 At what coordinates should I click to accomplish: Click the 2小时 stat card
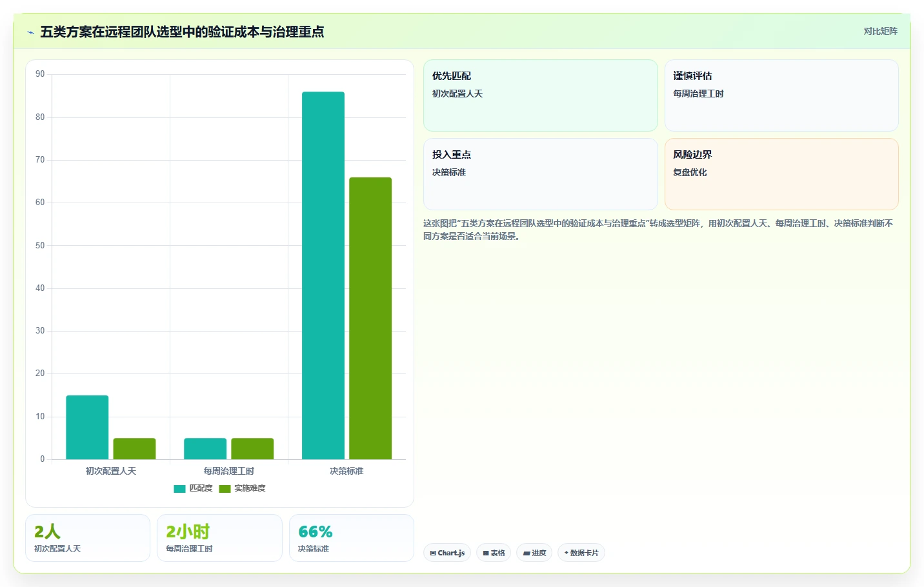[219, 538]
